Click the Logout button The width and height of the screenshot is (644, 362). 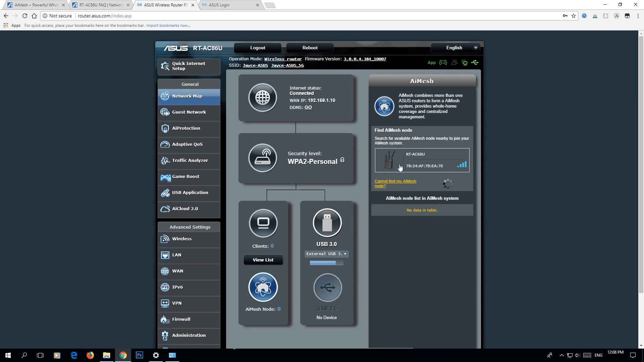258,48
